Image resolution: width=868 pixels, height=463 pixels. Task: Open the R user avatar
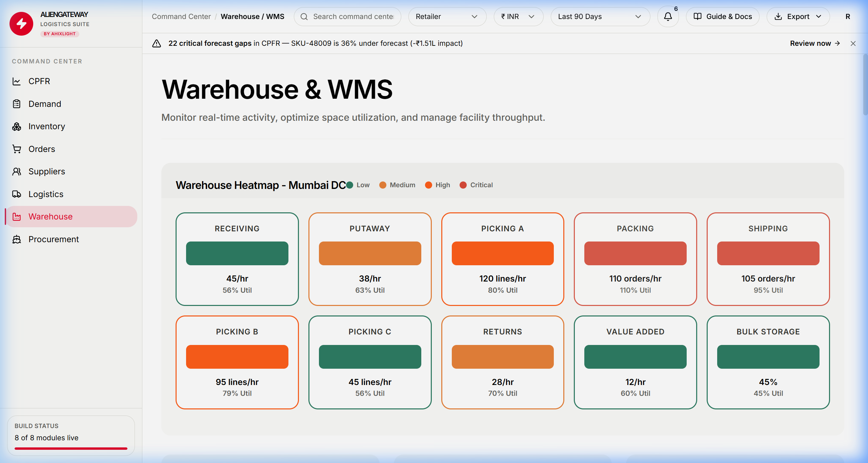pyautogui.click(x=848, y=17)
